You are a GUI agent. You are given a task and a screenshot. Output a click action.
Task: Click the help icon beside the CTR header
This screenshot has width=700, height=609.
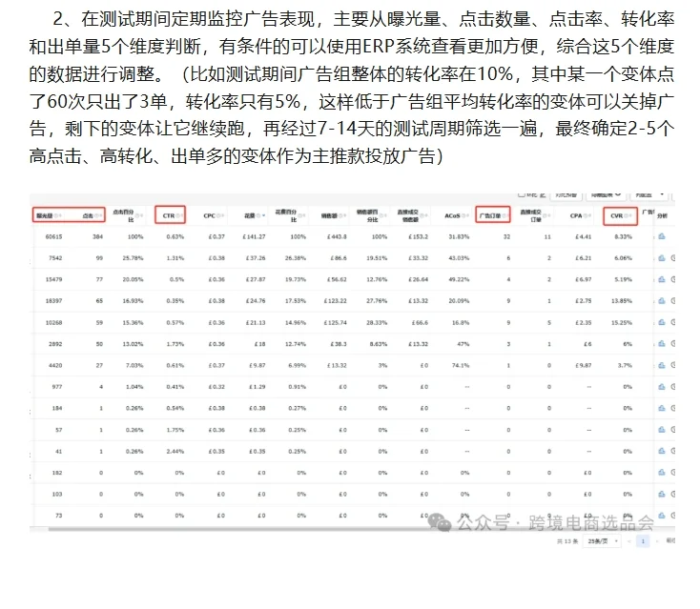tap(177, 216)
